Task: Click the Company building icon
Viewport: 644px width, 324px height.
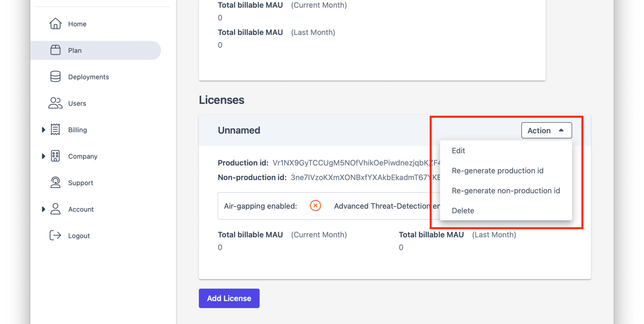Action: pos(55,156)
